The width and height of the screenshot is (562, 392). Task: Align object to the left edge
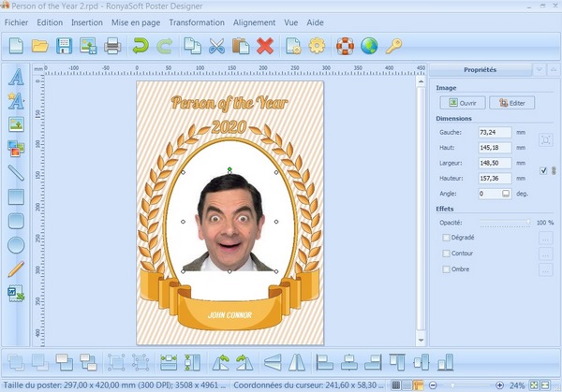point(325,362)
